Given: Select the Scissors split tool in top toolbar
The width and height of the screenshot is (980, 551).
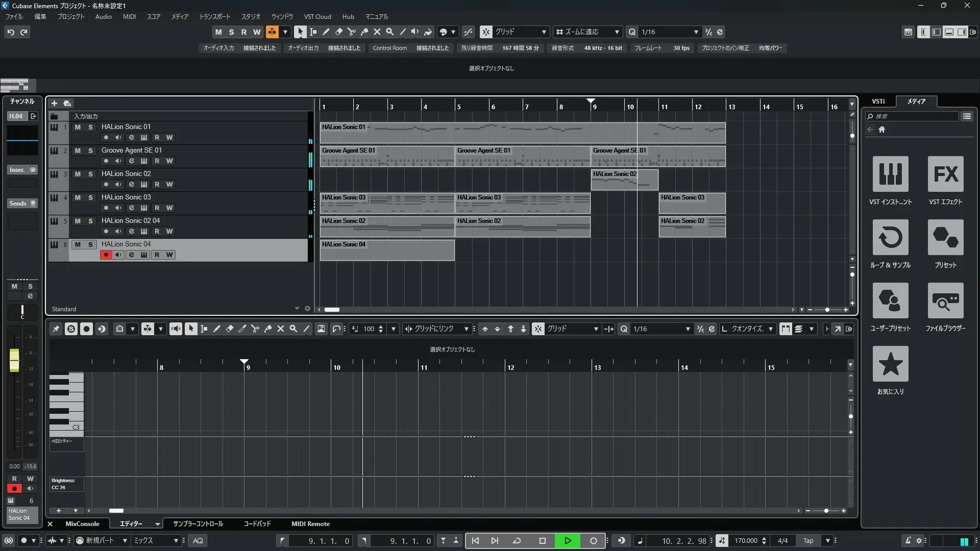Looking at the screenshot, I should pyautogui.click(x=351, y=32).
